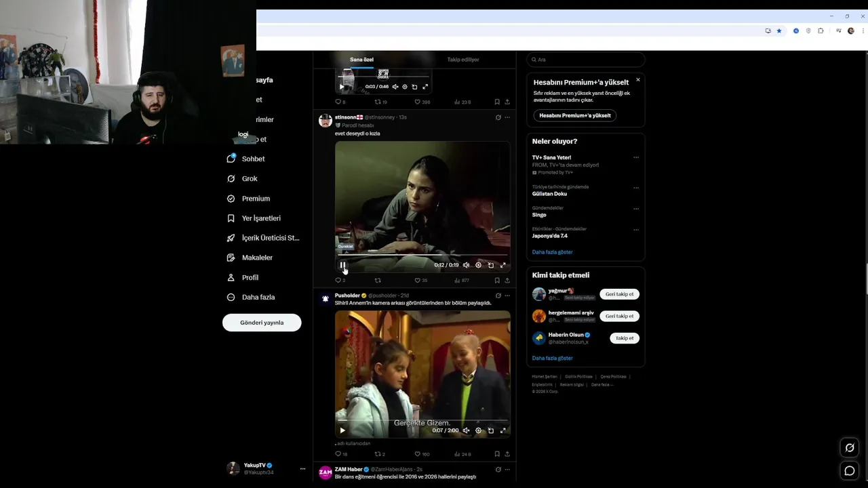Open İçerik Üreticisi Stüdyosu in sidebar
868x488 pixels.
tap(263, 238)
